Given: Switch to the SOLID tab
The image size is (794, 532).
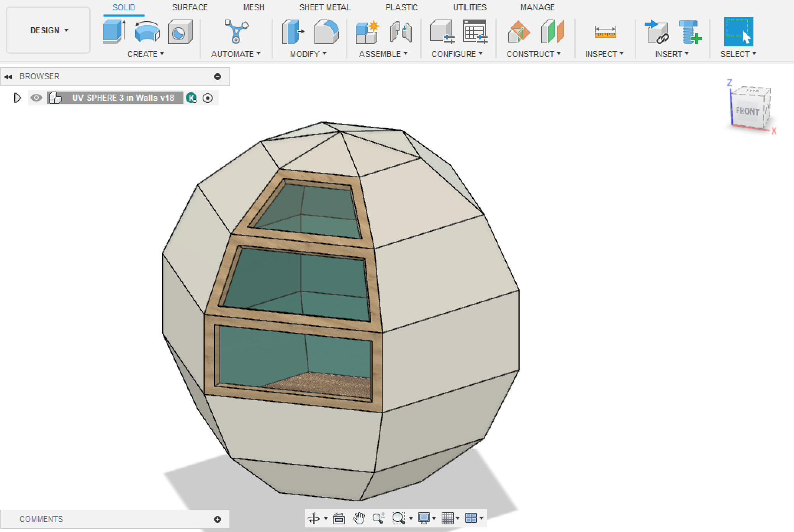Looking at the screenshot, I should coord(124,8).
